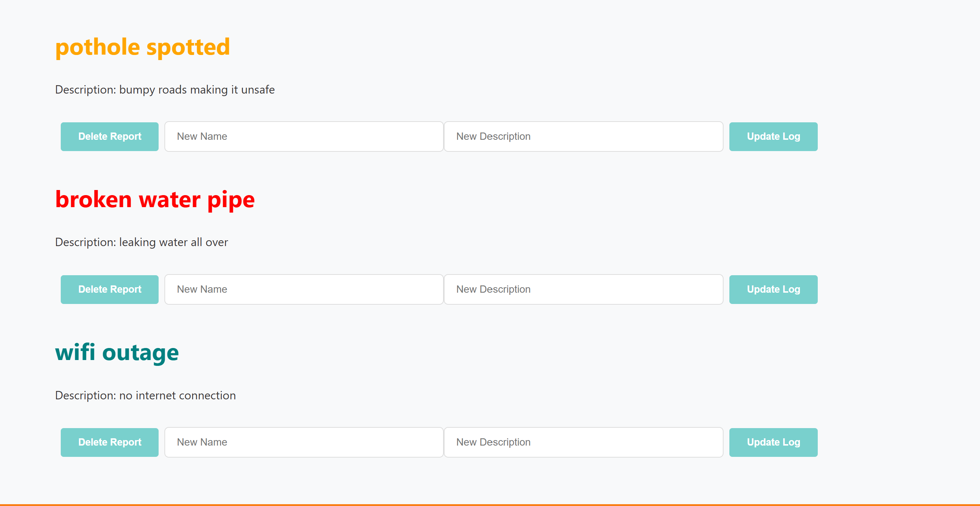980x506 pixels.
Task: Click description text bumpy roads making it unsafe
Action: [x=197, y=90]
